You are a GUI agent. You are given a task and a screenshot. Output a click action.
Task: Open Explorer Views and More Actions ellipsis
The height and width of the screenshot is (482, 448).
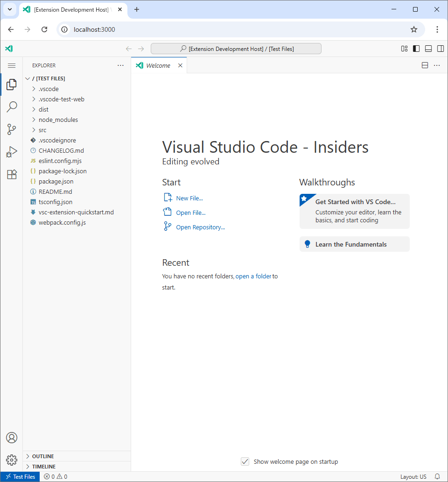pos(121,65)
